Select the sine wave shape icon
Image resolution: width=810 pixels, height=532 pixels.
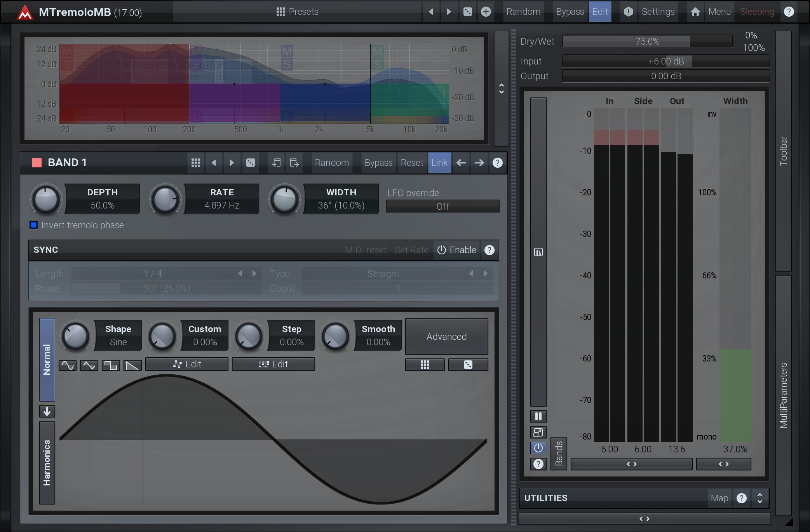[68, 365]
